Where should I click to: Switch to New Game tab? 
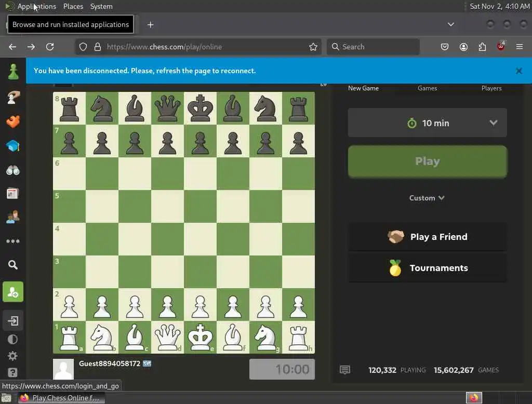pos(363,88)
